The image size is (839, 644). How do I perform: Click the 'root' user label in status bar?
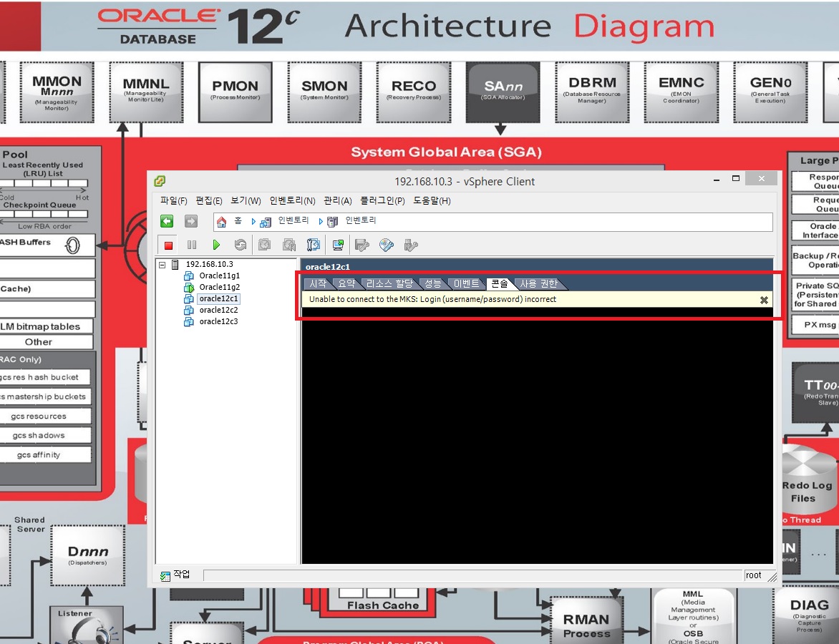(753, 575)
